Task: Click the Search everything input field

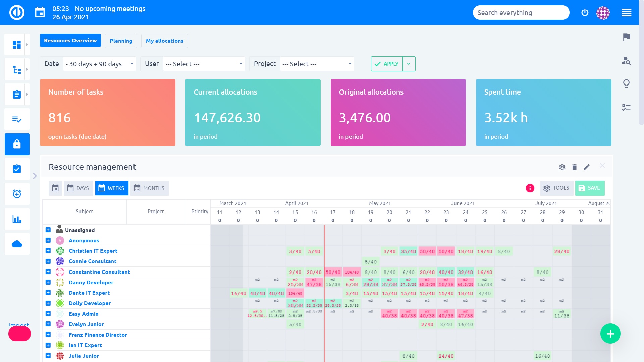Action: pyautogui.click(x=521, y=13)
